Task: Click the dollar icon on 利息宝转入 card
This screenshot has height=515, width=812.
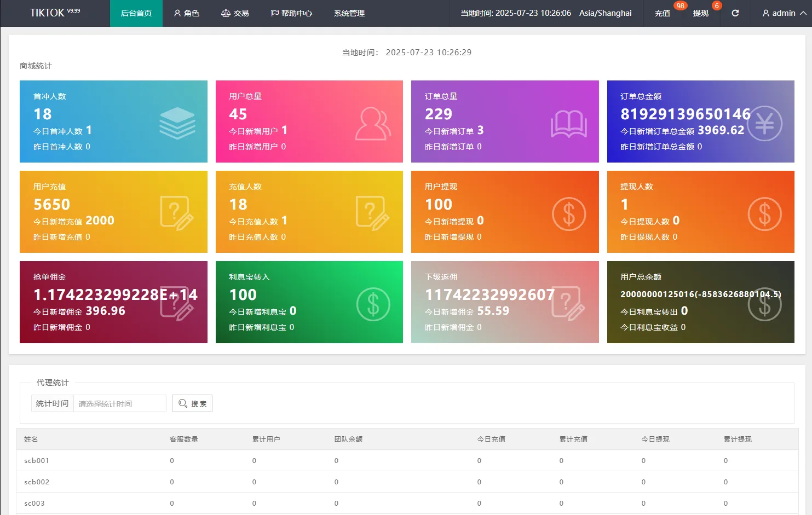Action: pyautogui.click(x=373, y=304)
